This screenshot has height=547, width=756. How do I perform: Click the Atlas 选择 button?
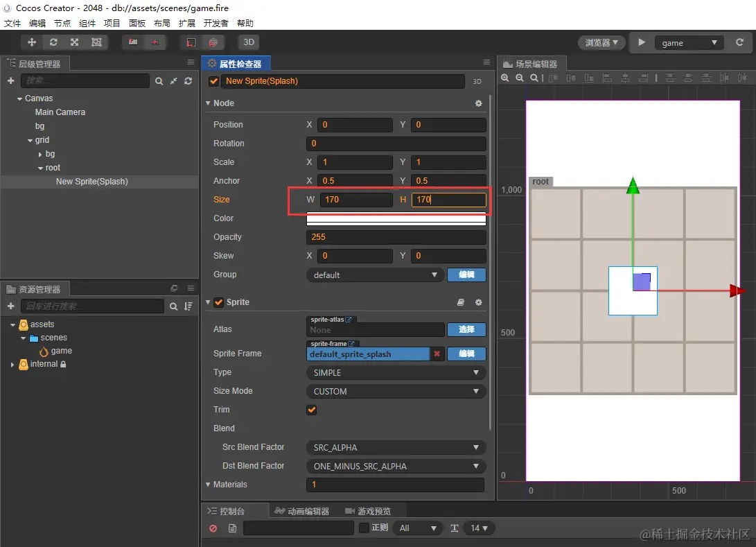click(x=466, y=329)
